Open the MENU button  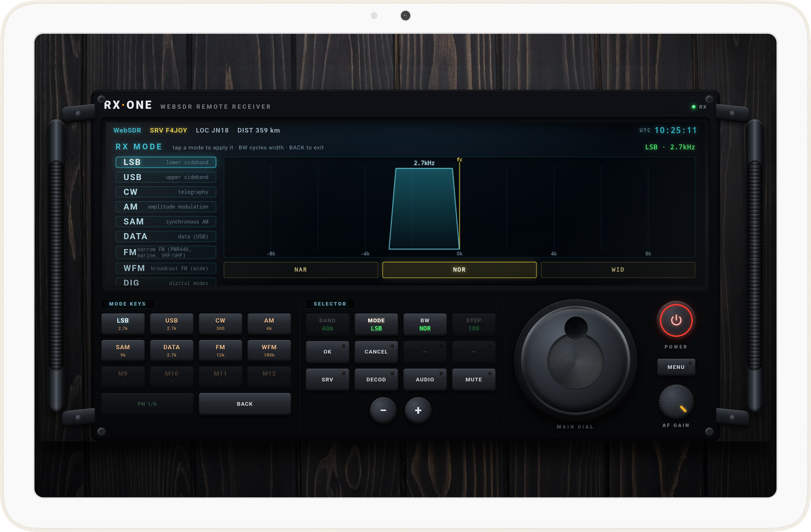[x=676, y=367]
